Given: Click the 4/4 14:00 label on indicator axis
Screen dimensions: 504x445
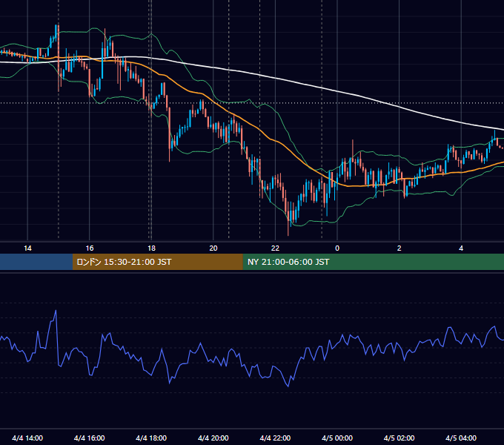Looking at the screenshot, I should coord(27,438).
